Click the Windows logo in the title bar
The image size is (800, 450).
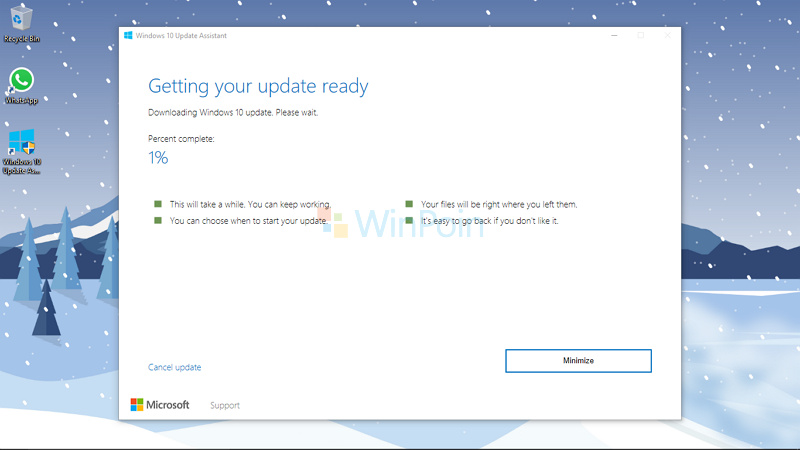128,35
